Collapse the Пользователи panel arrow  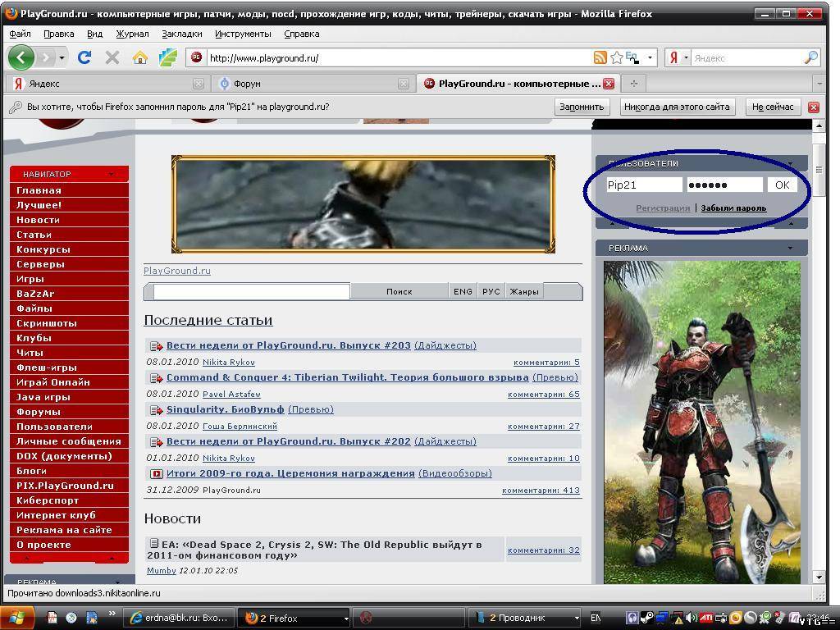790,163
